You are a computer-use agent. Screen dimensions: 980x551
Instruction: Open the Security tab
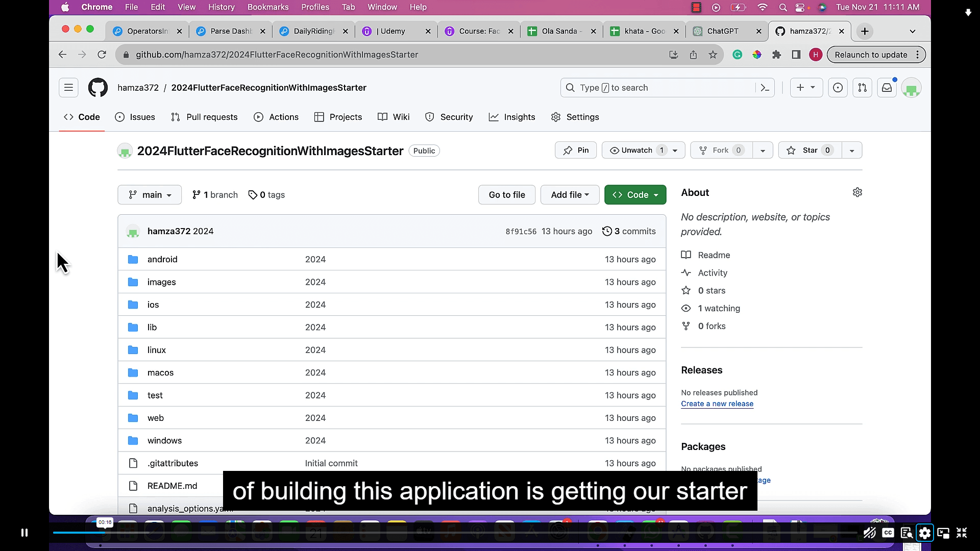(449, 117)
